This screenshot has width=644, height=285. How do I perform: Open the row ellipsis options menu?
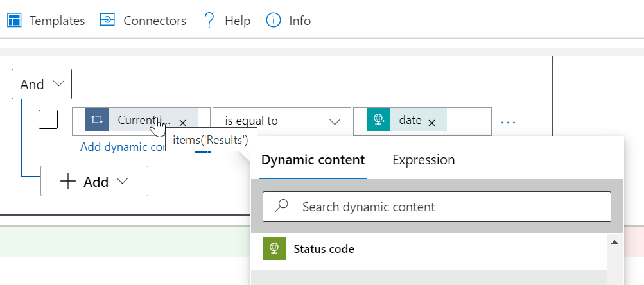click(x=509, y=121)
